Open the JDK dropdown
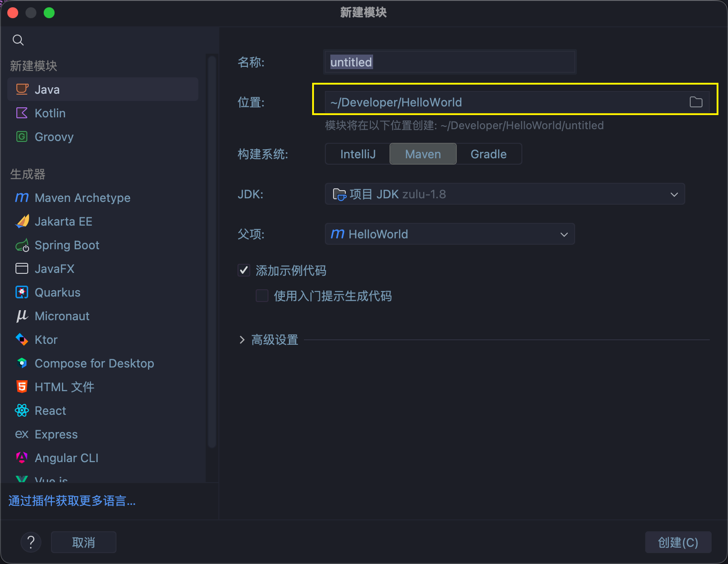 coord(504,194)
